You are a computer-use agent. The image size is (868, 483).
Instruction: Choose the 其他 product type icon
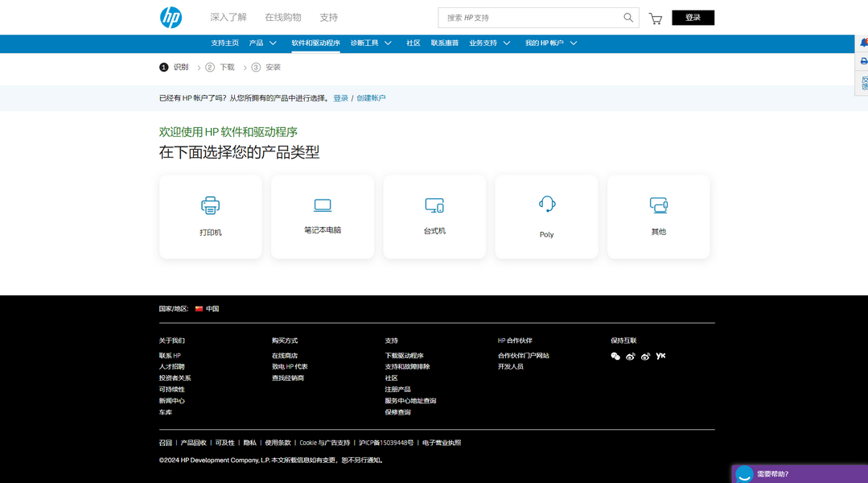tap(659, 206)
